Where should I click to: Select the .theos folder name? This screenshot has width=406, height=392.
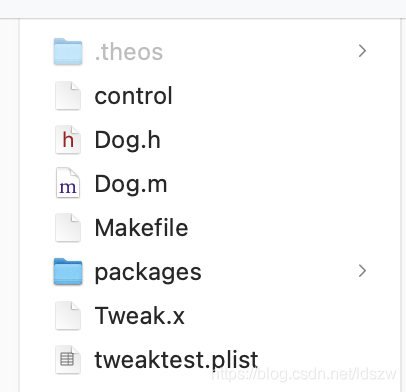(x=129, y=52)
